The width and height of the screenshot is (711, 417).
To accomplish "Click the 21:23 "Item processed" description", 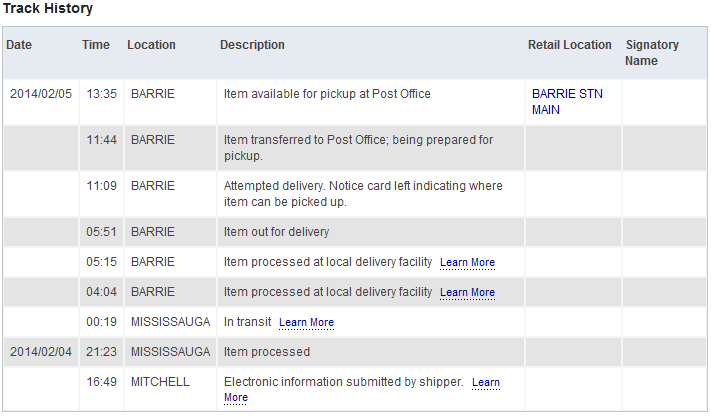I will point(266,352).
